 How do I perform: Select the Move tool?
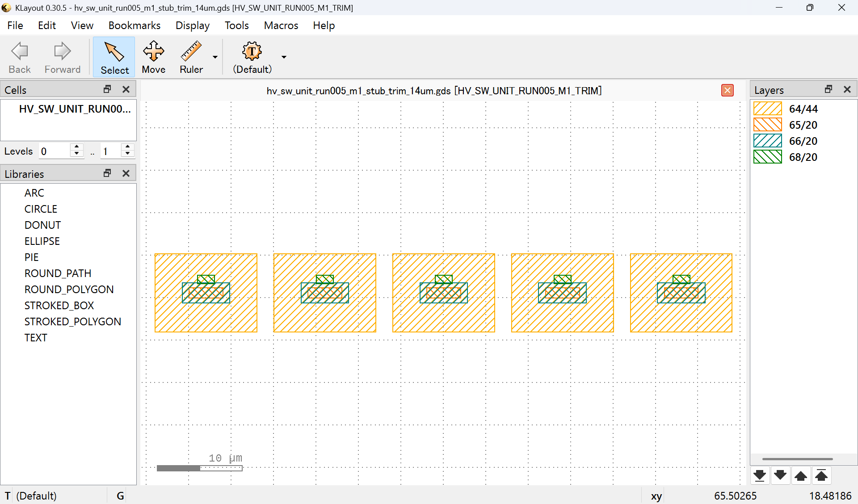153,57
